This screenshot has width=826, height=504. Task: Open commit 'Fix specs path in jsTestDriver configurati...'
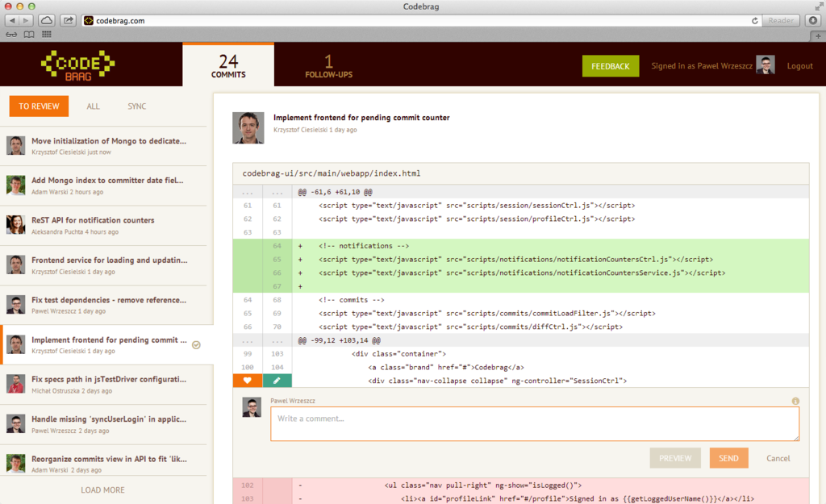pos(103,385)
